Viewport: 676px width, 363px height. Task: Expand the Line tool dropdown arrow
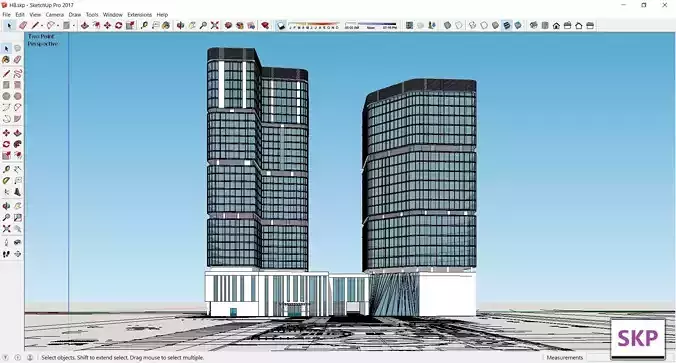pos(42,25)
